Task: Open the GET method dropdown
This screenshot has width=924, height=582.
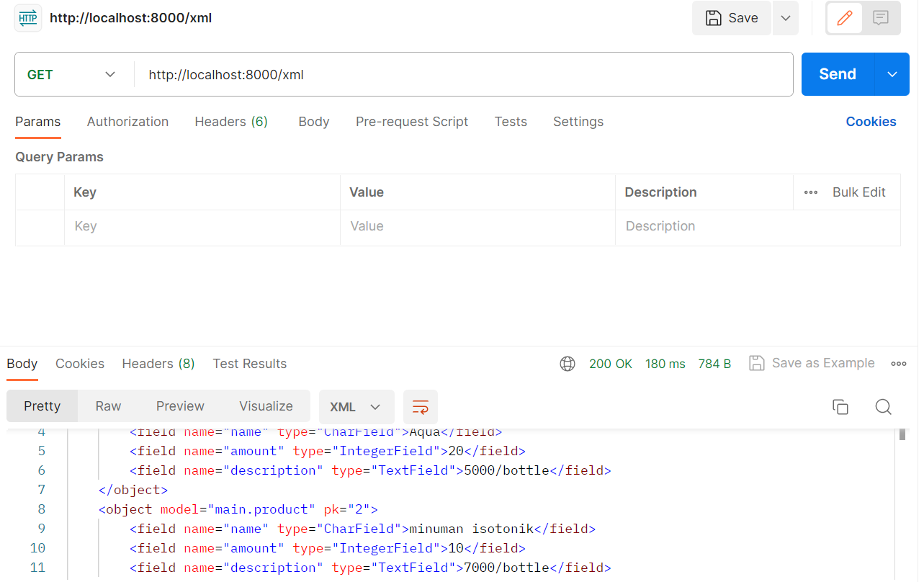Action: (72, 74)
